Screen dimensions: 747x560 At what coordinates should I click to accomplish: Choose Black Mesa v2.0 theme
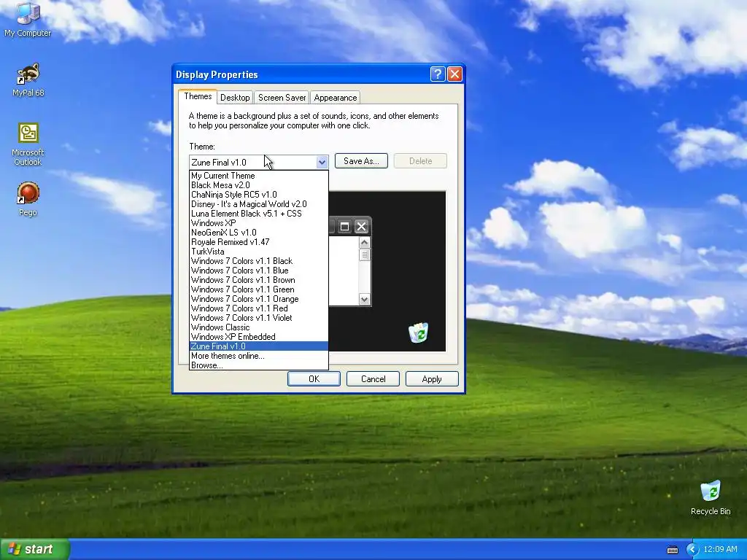pyautogui.click(x=259, y=185)
